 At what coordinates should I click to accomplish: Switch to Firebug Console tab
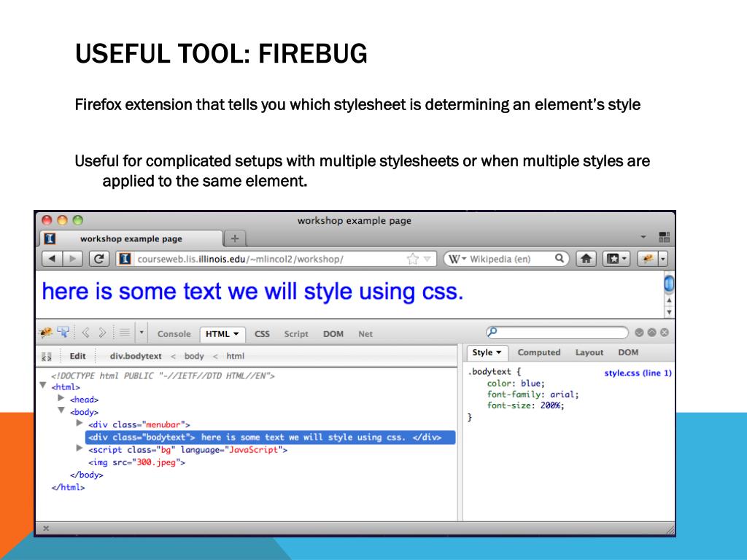pyautogui.click(x=174, y=334)
